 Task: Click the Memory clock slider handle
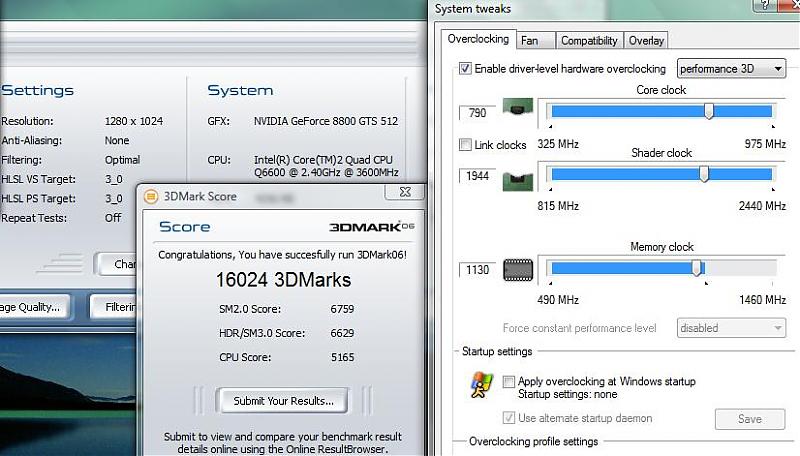[696, 268]
